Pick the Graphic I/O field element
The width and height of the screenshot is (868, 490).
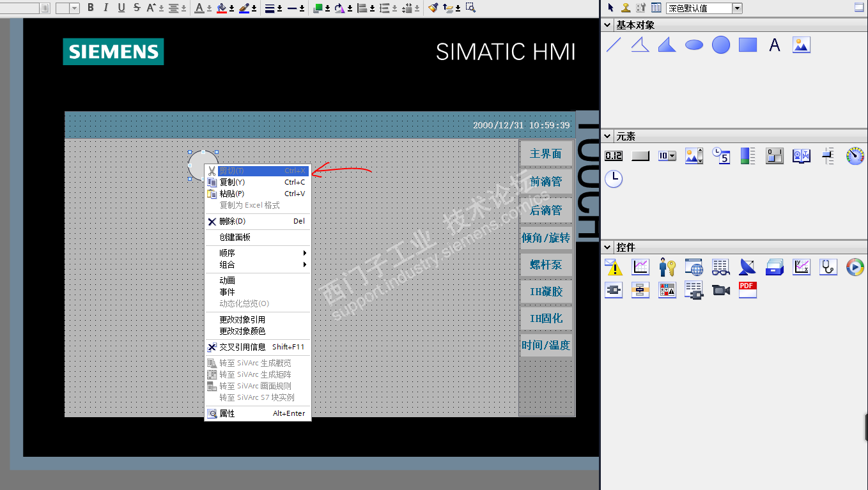[x=694, y=156]
